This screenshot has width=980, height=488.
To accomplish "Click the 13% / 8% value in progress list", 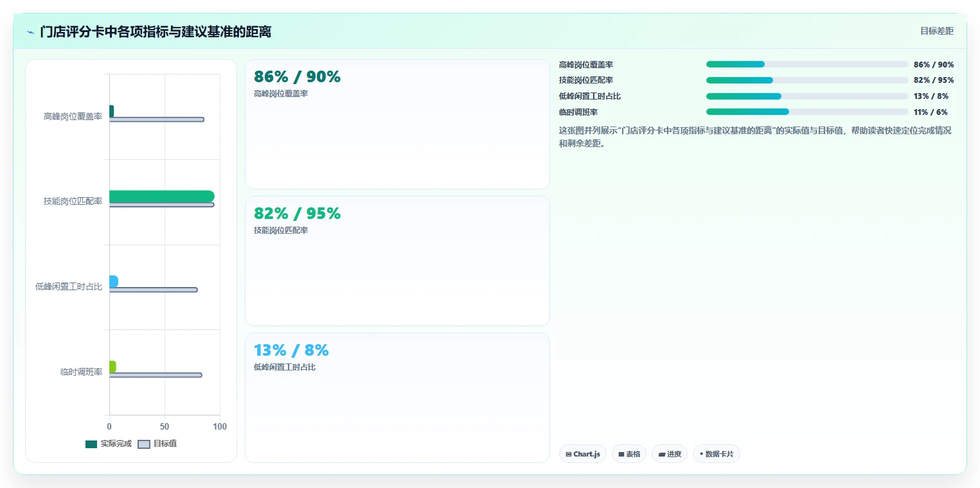I will click(x=931, y=96).
